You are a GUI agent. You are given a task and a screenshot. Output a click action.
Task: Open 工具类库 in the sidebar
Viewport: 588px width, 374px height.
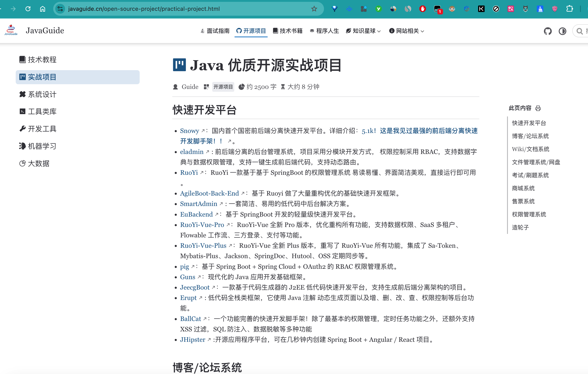point(78,111)
